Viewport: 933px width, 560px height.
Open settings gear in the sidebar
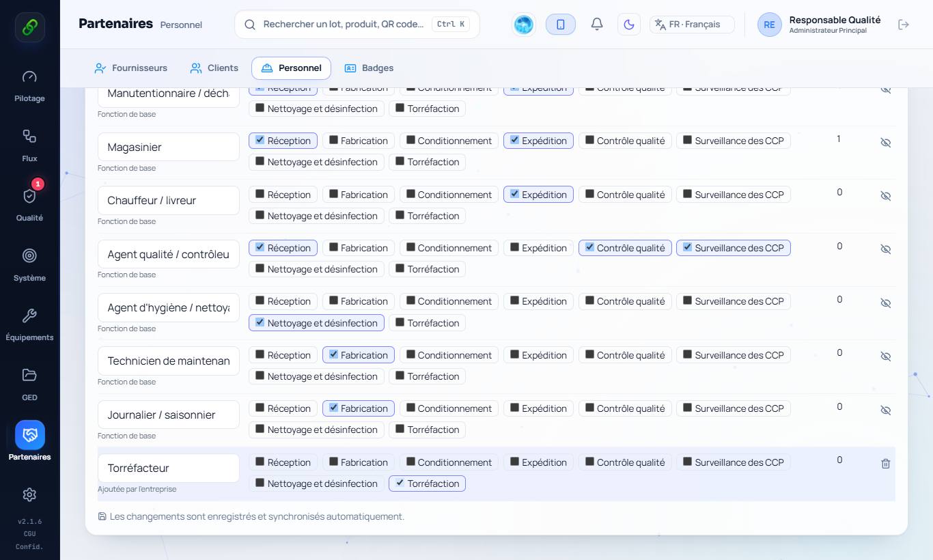pyautogui.click(x=29, y=494)
